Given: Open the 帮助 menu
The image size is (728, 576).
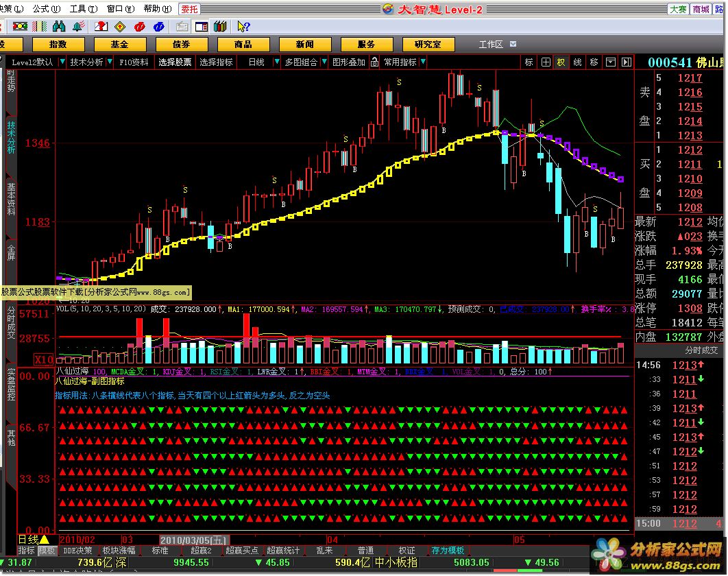Looking at the screenshot, I should (x=158, y=9).
